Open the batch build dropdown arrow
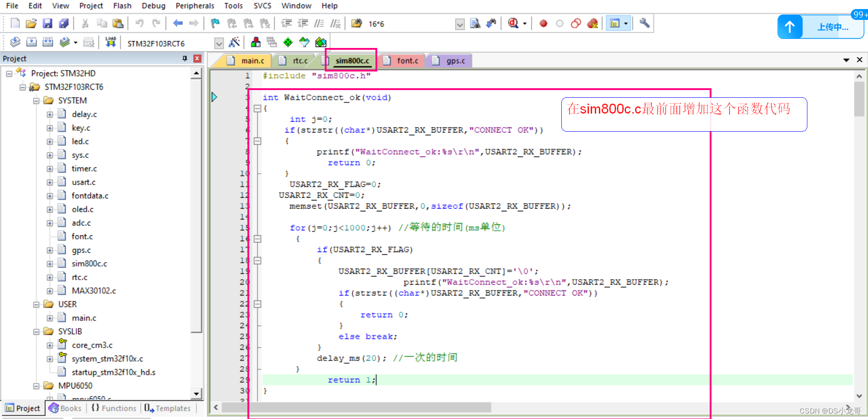The image size is (868, 419). (76, 43)
